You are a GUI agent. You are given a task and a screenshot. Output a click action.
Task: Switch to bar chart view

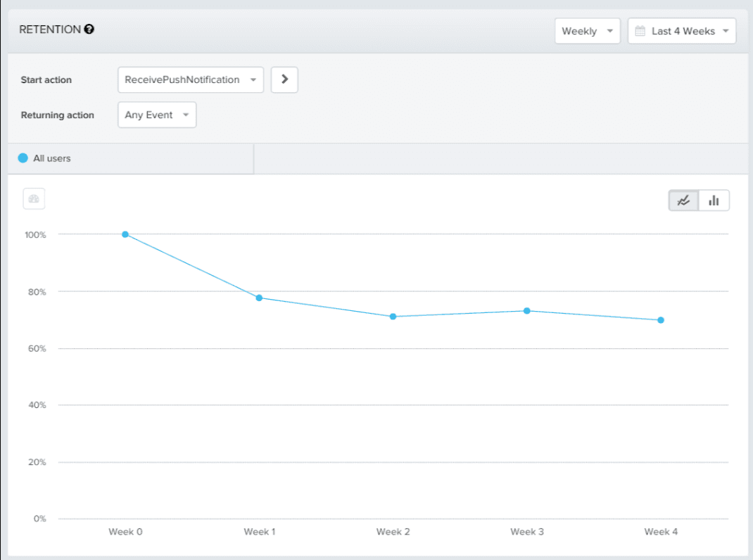click(x=714, y=201)
